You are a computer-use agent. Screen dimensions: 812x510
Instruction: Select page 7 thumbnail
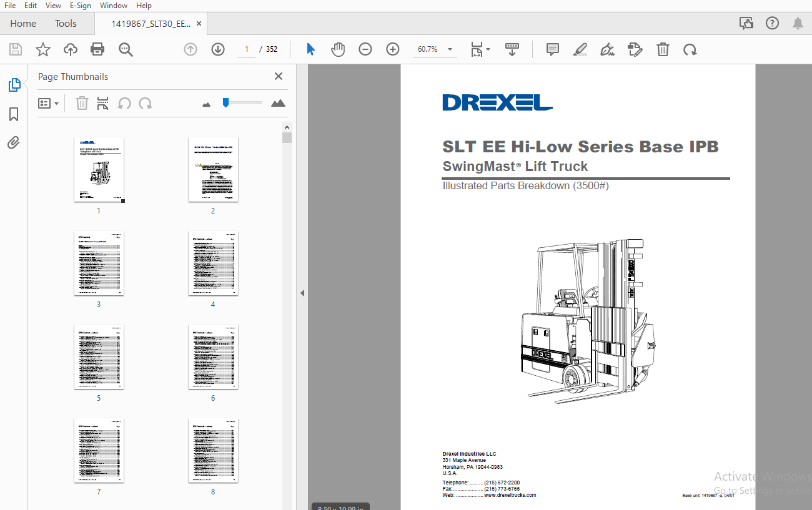point(99,451)
